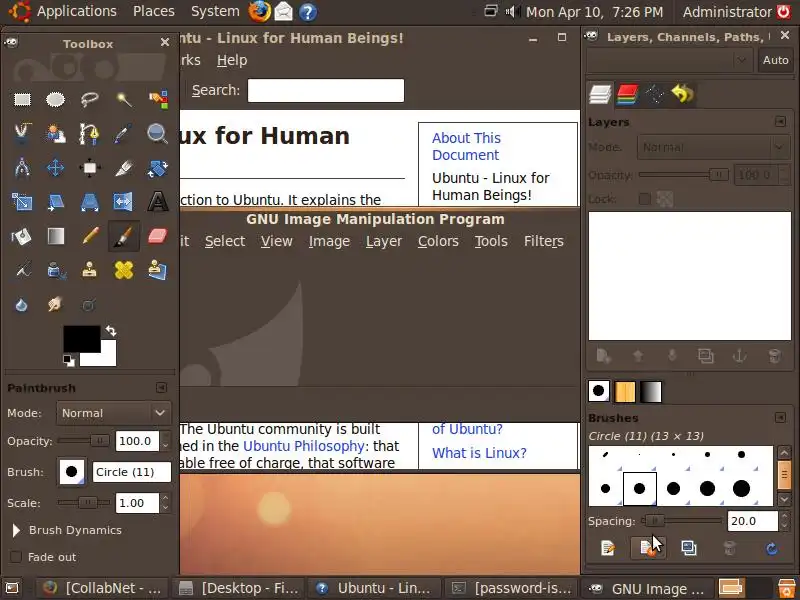Launch Firefox from the top panel
Viewport: 800px width, 600px height.
click(x=260, y=12)
